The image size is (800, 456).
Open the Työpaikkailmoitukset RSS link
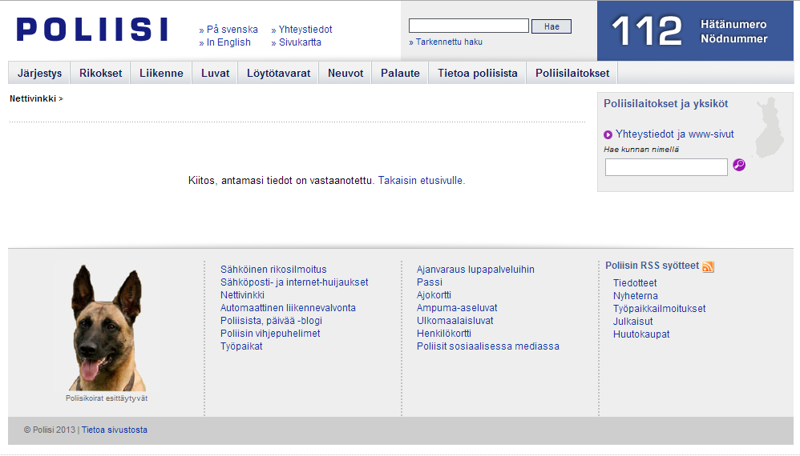pos(660,308)
